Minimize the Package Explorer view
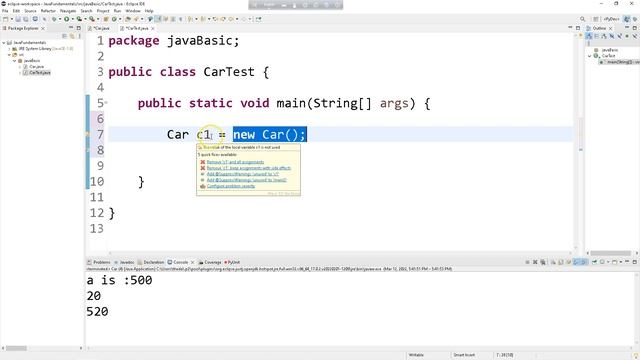Image resolution: width=640 pixels, height=360 pixels. point(71,28)
